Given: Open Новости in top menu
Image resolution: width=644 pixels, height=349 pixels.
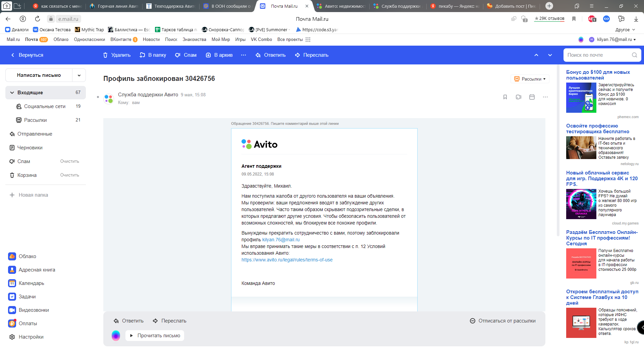Looking at the screenshot, I should tap(151, 40).
